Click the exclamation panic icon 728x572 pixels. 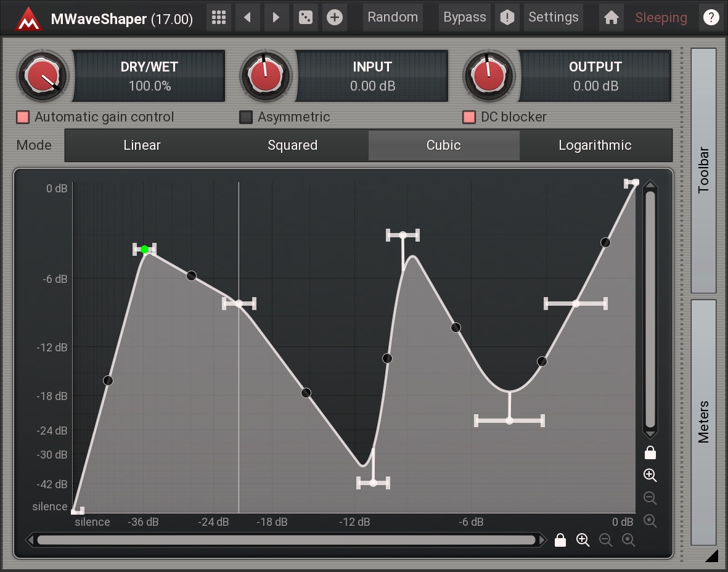[x=507, y=17]
